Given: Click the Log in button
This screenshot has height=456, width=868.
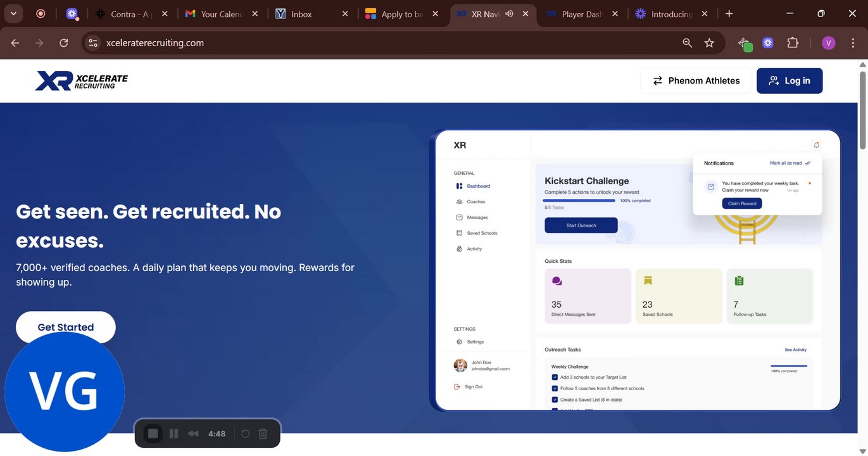Looking at the screenshot, I should (789, 80).
